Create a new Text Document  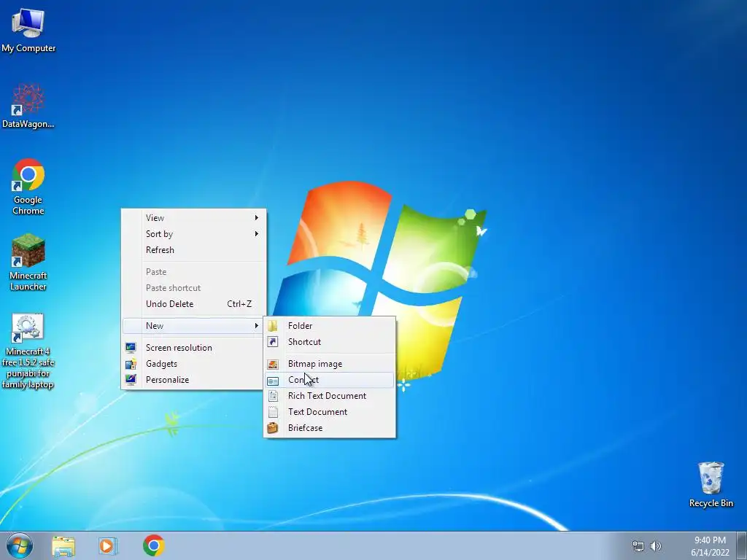tap(329, 412)
